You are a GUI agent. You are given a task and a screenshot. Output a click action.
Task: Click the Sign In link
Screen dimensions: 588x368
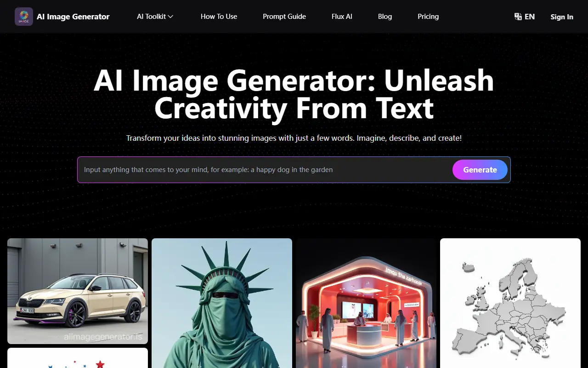coord(561,17)
